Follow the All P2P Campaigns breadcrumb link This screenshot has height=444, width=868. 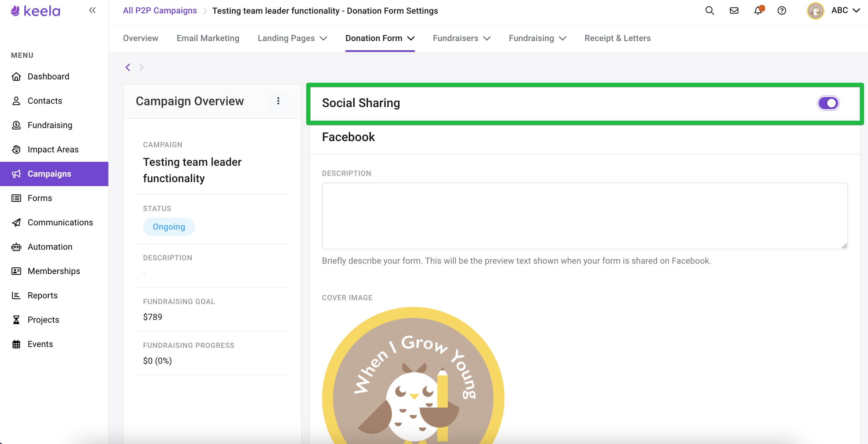160,10
